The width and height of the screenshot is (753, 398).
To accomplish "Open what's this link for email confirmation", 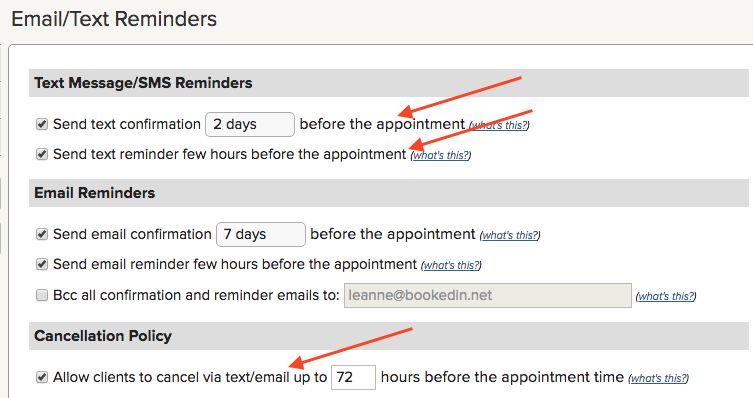I will tap(510, 235).
